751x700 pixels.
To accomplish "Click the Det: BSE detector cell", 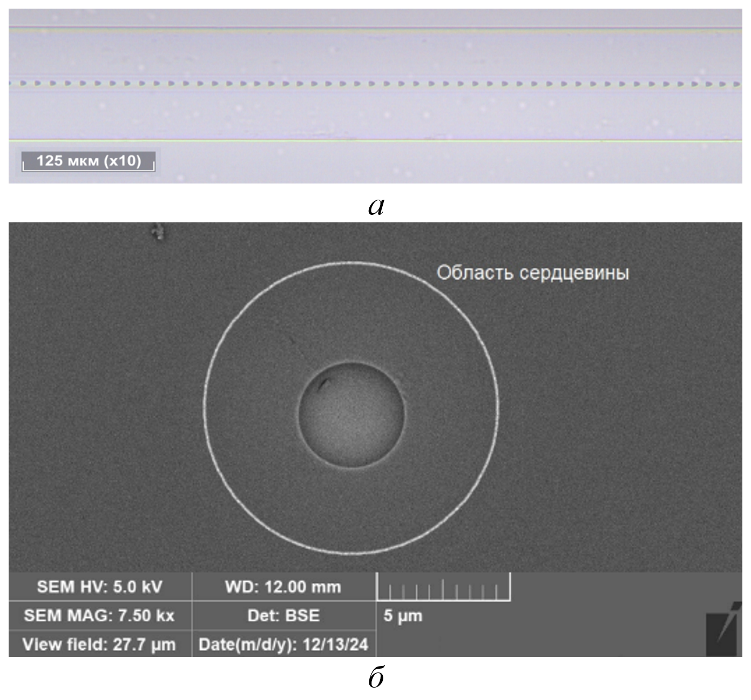I will (x=283, y=616).
